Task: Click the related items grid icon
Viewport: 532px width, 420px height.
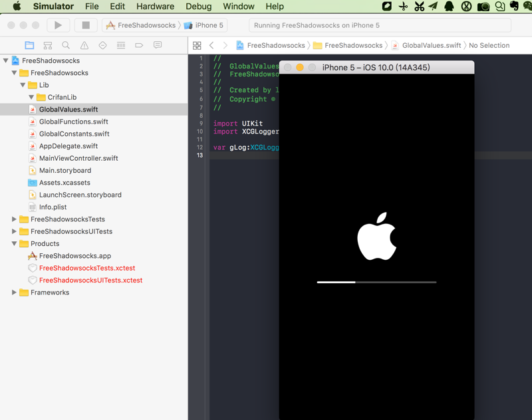Action: pos(197,45)
